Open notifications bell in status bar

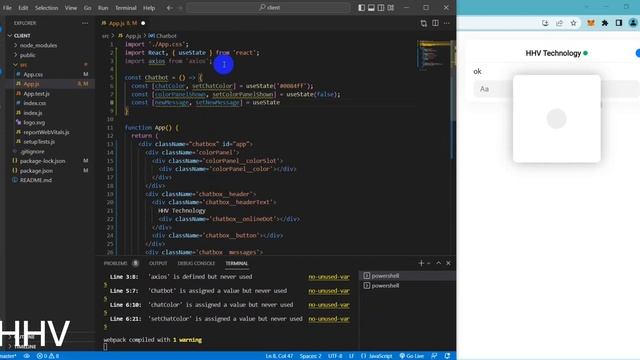(447, 356)
